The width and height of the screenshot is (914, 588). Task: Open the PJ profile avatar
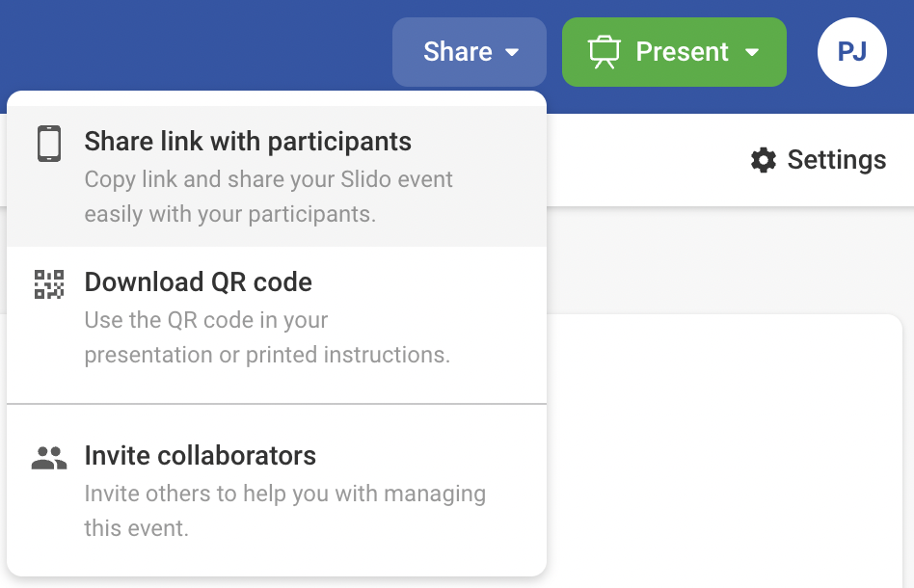[851, 52]
